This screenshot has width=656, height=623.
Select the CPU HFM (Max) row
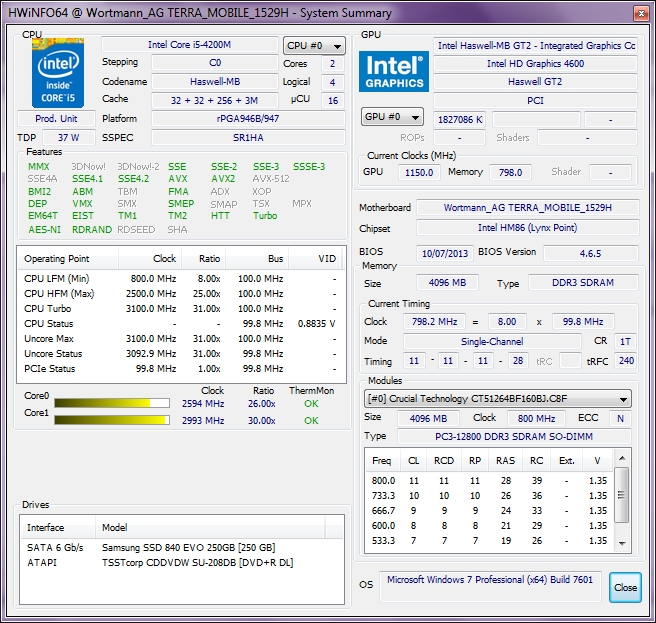pos(181,294)
